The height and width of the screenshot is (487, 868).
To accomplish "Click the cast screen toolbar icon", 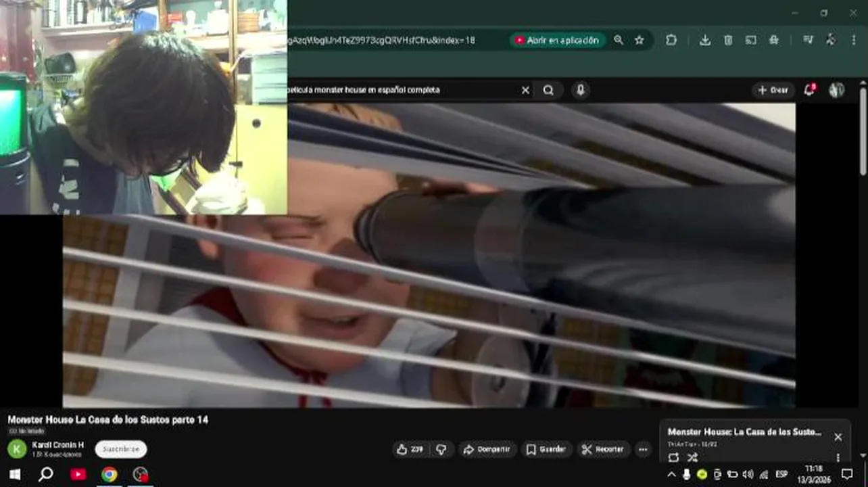I will pyautogui.click(x=750, y=41).
